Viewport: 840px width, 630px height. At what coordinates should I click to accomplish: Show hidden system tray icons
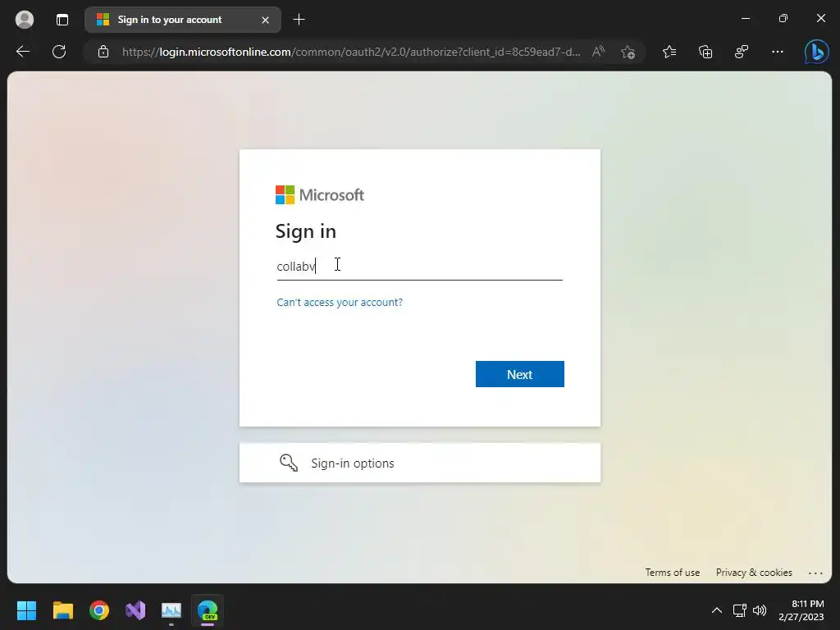716,610
